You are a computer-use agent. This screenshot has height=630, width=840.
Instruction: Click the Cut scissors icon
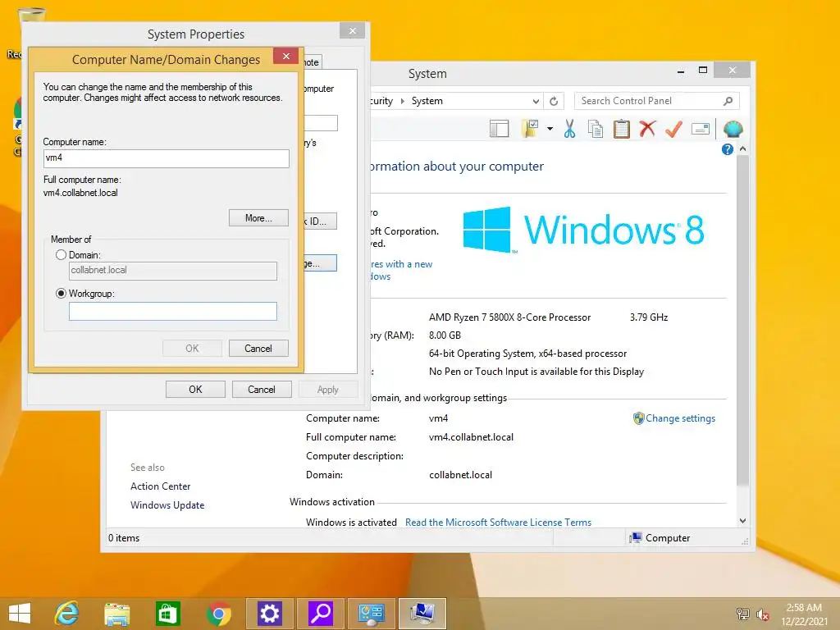click(569, 129)
